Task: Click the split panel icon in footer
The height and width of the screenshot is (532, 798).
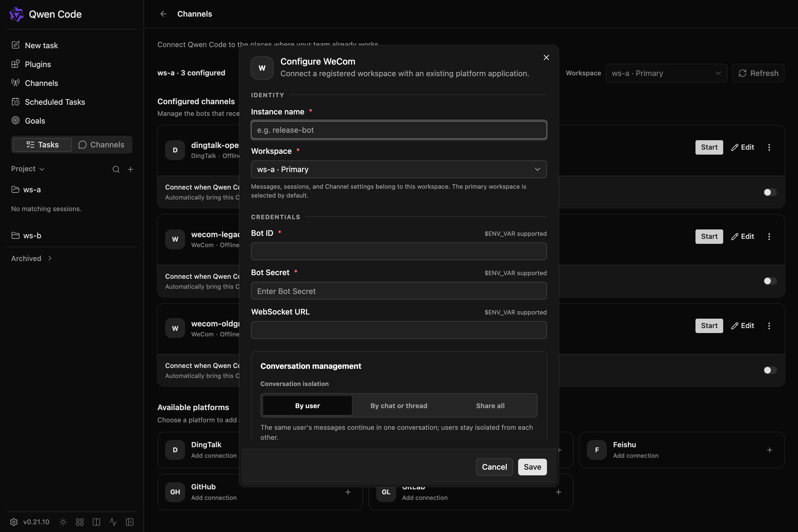Action: [x=96, y=522]
